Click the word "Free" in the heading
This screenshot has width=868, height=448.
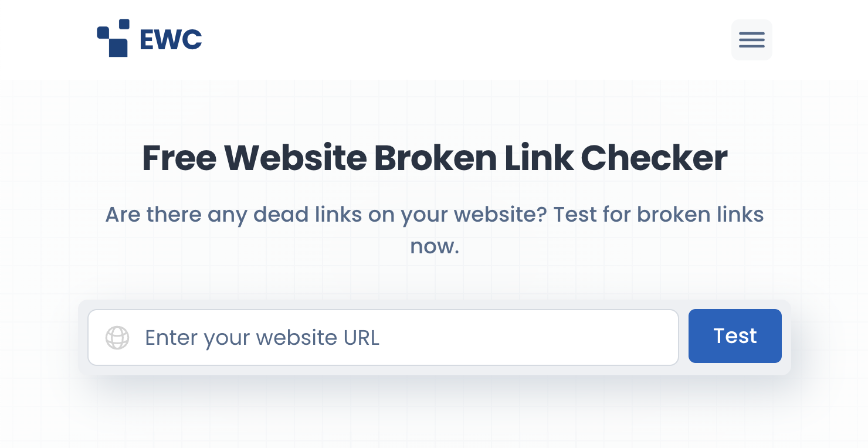coord(178,158)
